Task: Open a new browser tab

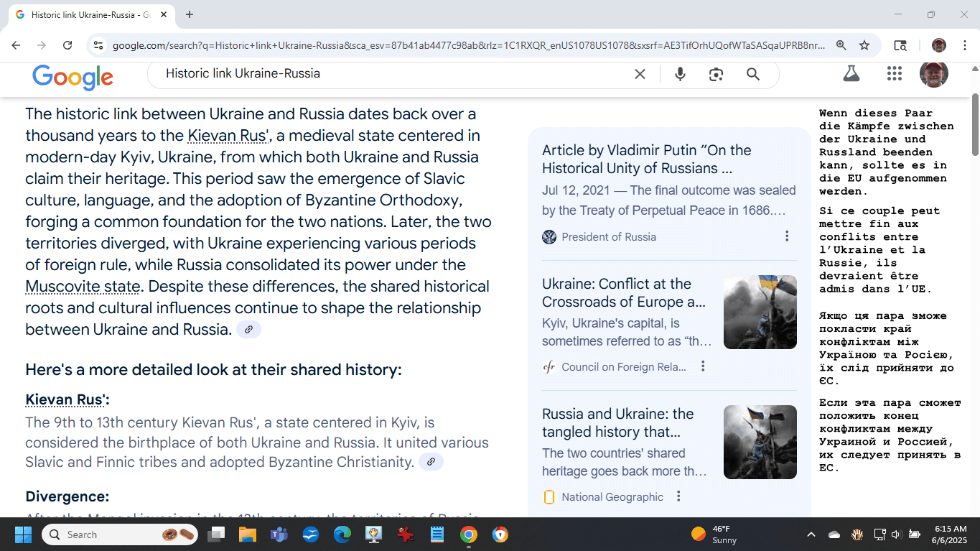Action: click(x=190, y=14)
